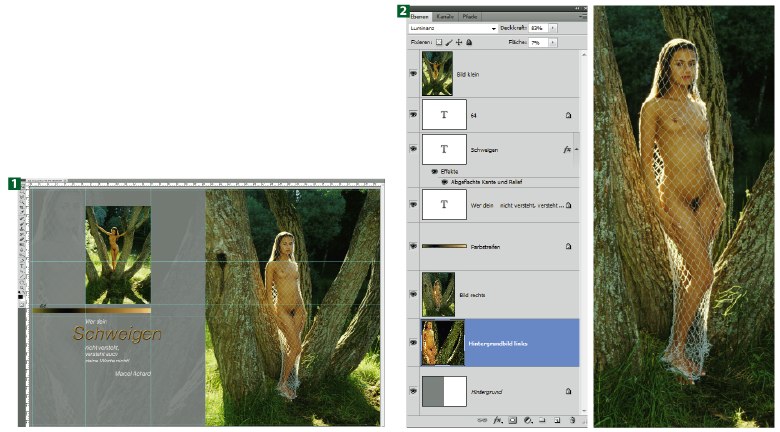Click the delete layer trash icon
Image resolution: width=780 pixels, height=432 pixels.
[x=571, y=421]
